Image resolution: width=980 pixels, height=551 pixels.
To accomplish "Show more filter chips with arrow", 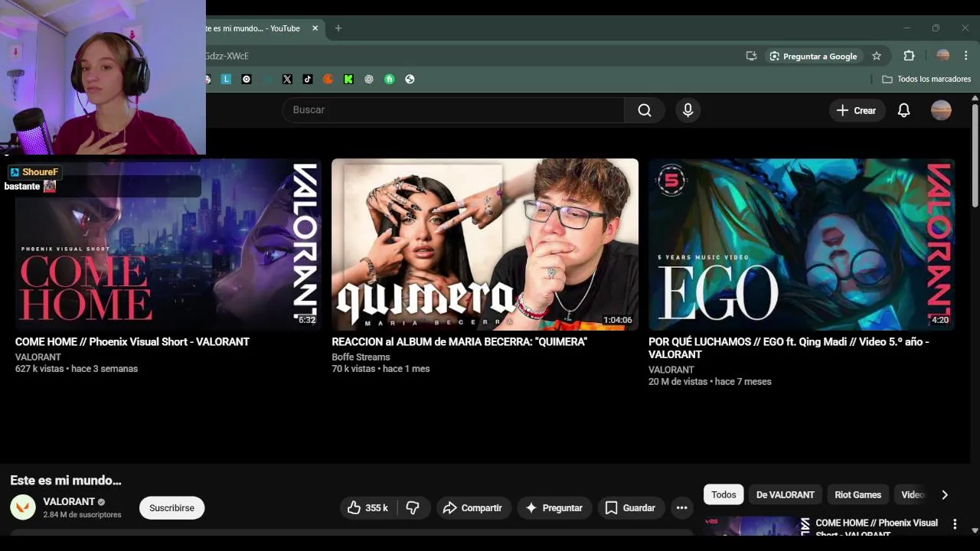I will (945, 495).
